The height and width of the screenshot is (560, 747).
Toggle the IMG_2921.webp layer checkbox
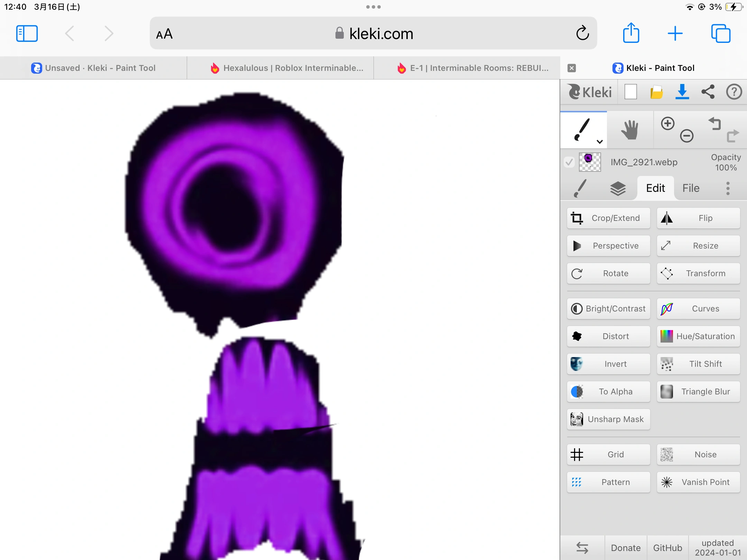pyautogui.click(x=569, y=162)
